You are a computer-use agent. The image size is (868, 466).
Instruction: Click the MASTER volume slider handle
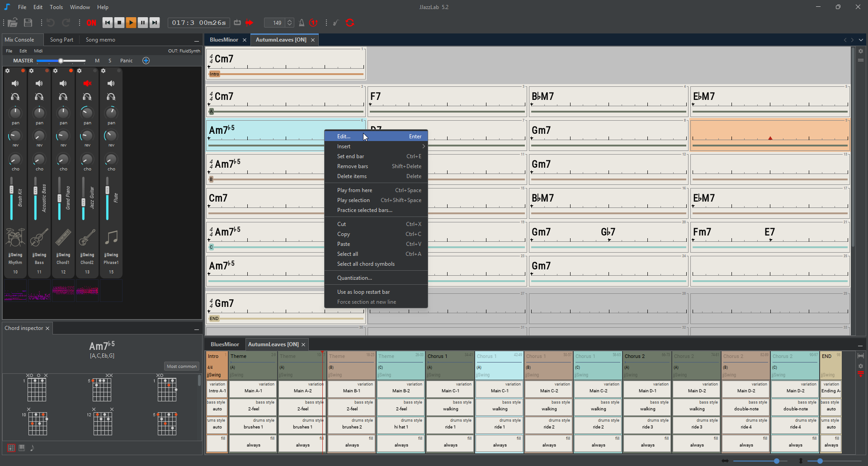coord(61,61)
